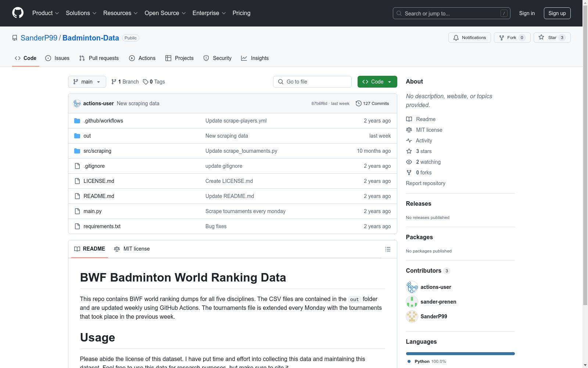View 127 Commits history

tap(372, 103)
